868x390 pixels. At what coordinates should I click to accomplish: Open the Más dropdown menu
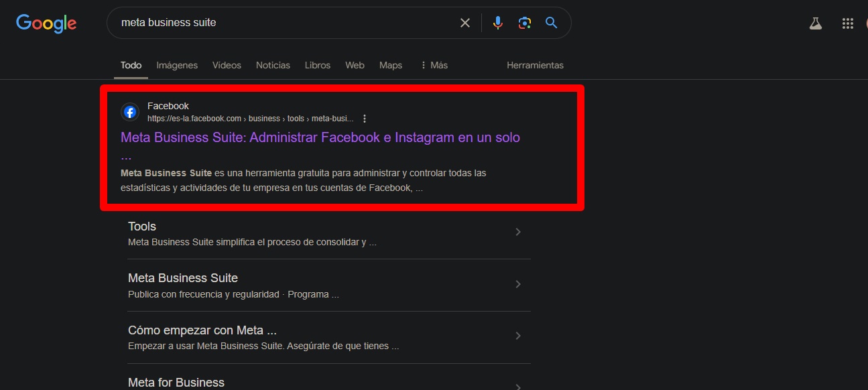pos(434,65)
